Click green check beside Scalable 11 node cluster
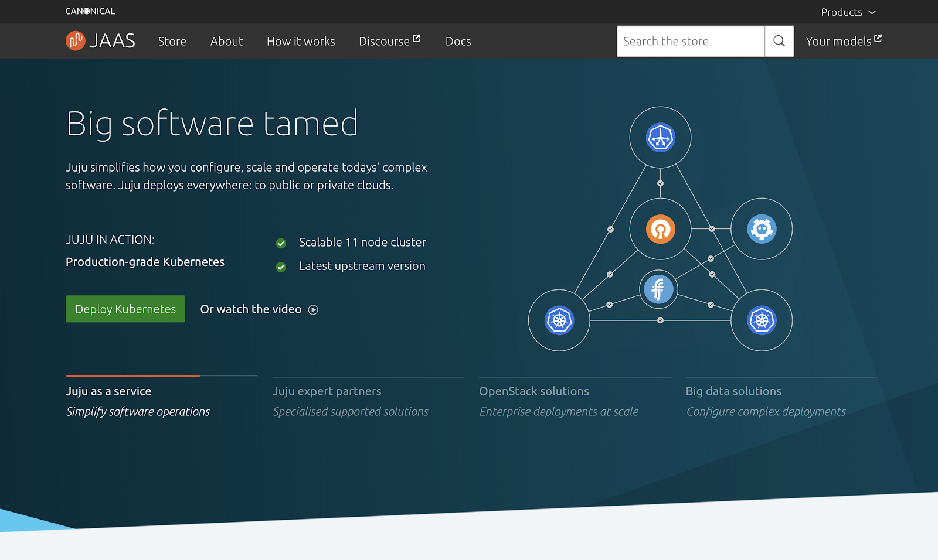This screenshot has width=938, height=560. pos(281,243)
